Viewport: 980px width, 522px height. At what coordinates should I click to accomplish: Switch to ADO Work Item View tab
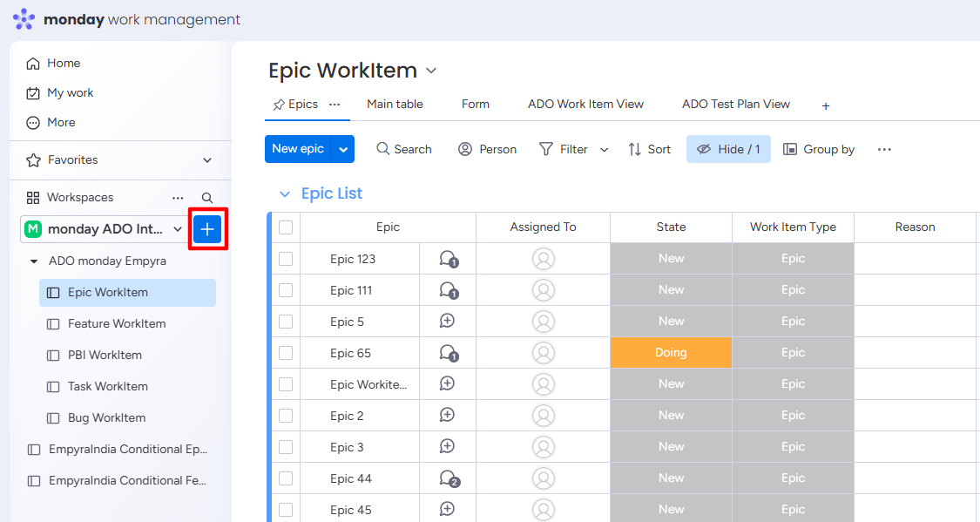coord(585,105)
